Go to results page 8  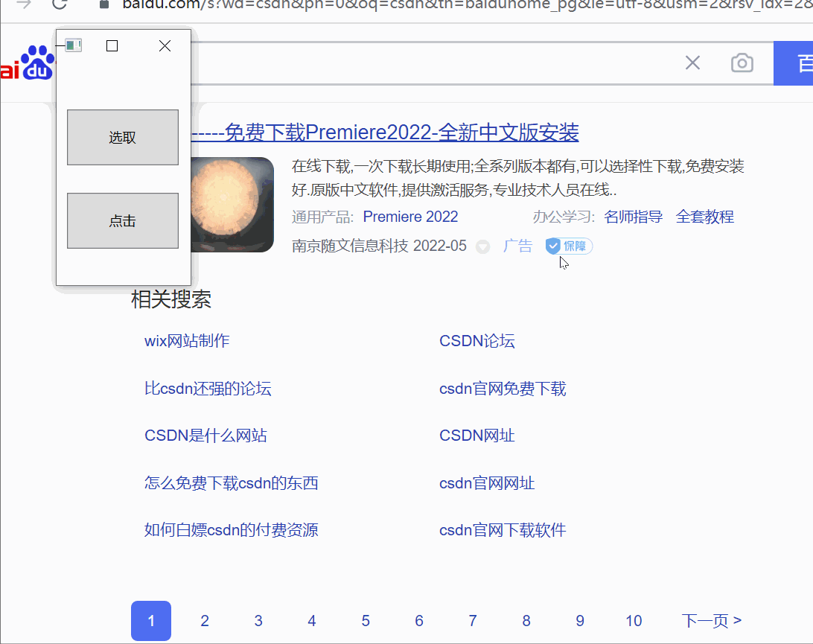[x=526, y=621]
